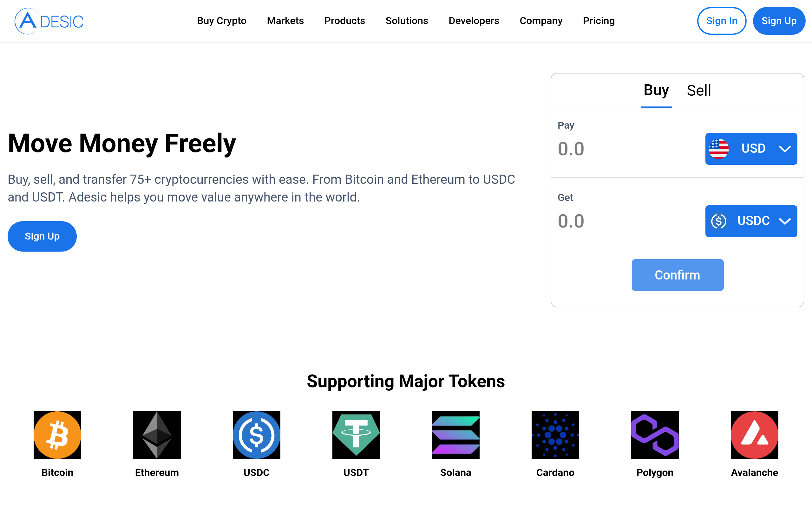This screenshot has width=812, height=507.
Task: Click the Bitcoin token icon
Action: [x=57, y=435]
